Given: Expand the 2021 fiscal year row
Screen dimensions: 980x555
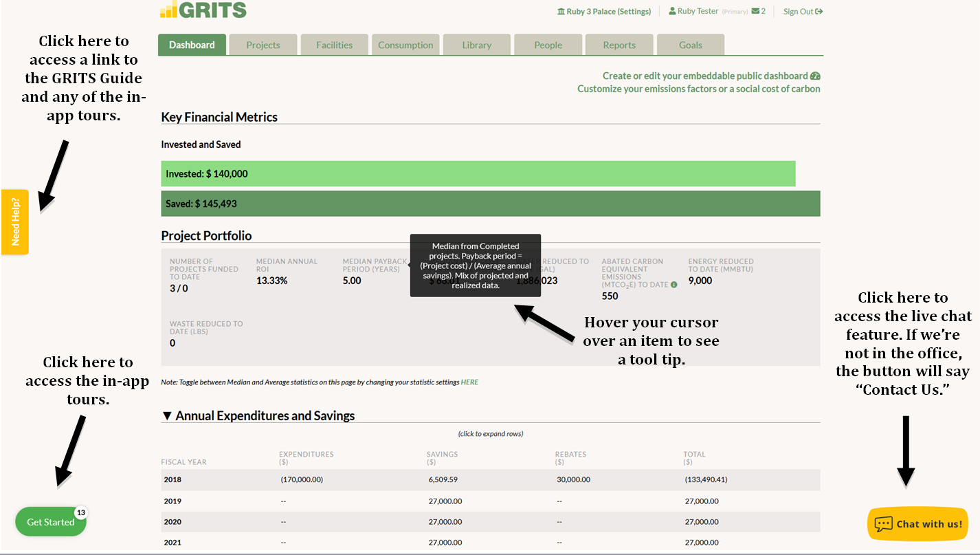Looking at the screenshot, I should point(491,543).
